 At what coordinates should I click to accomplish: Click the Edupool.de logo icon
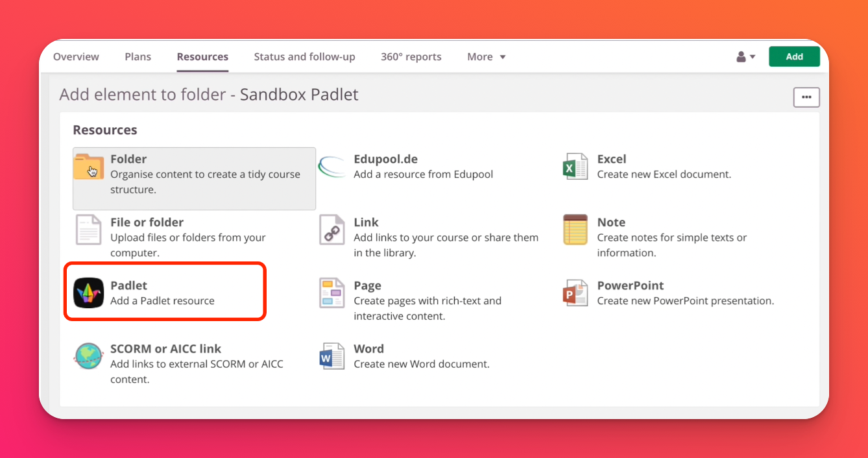pos(332,167)
